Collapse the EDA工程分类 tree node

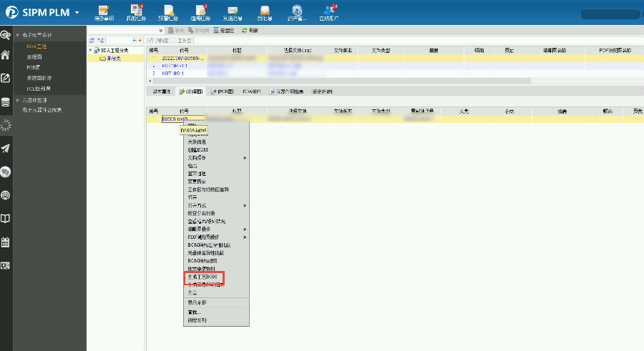pyautogui.click(x=90, y=50)
